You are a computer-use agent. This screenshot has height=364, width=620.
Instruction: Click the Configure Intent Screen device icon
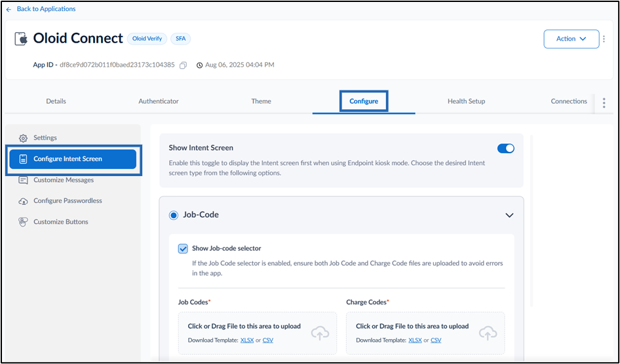(23, 159)
